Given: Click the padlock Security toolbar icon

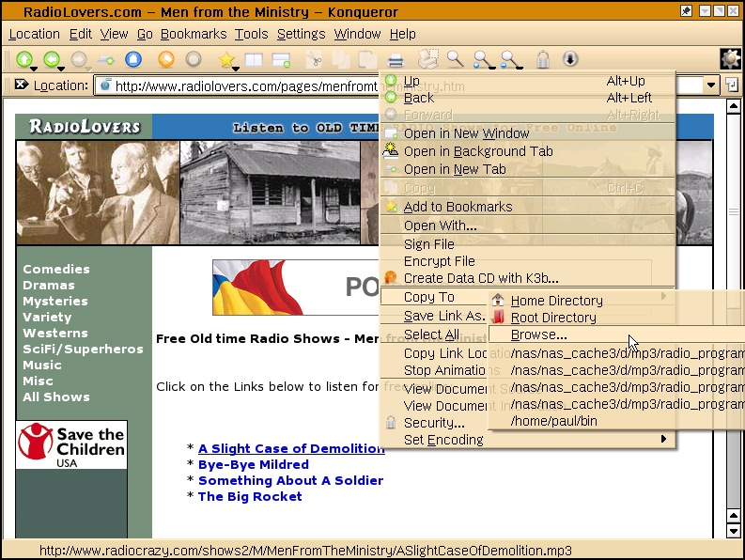Looking at the screenshot, I should tap(543, 59).
